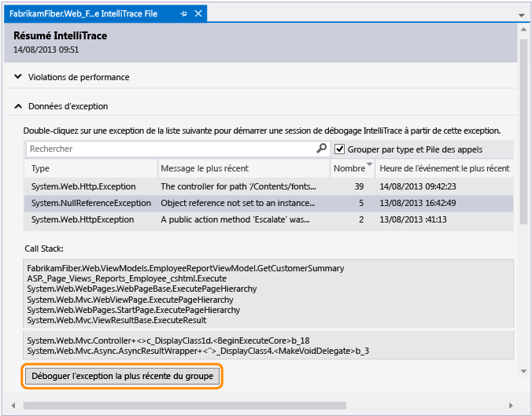Click message 'Object reference not set'
The image size is (532, 416).
point(238,203)
